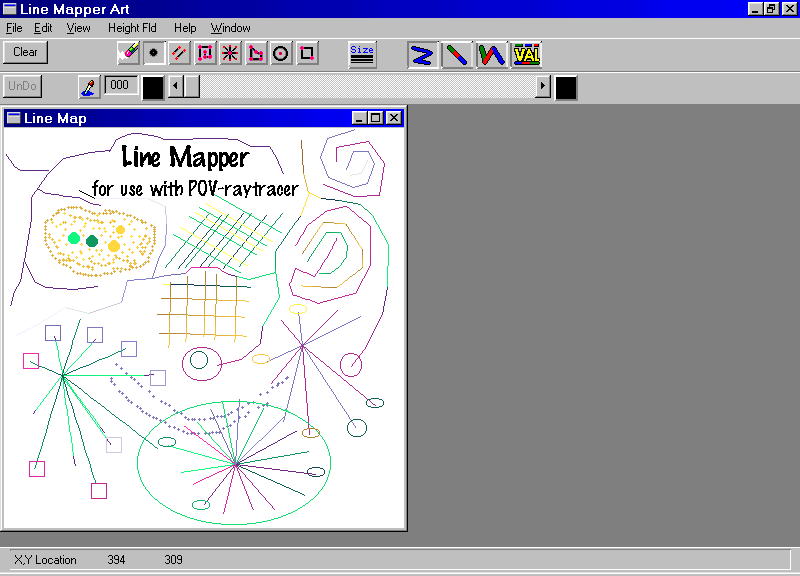Select the polygon shape tool
Viewport: 800px width, 576px height.
(256, 53)
